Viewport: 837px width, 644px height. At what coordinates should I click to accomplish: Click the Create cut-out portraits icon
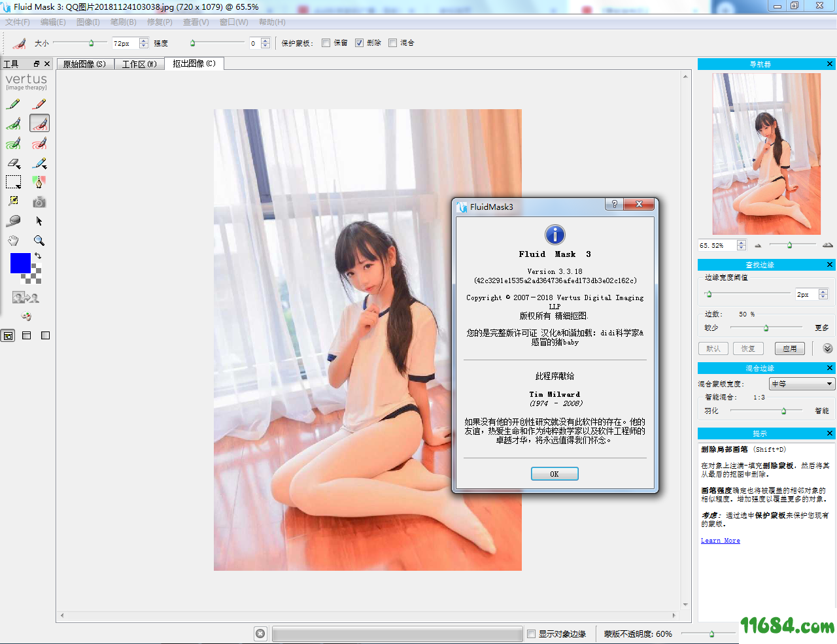pos(26,297)
